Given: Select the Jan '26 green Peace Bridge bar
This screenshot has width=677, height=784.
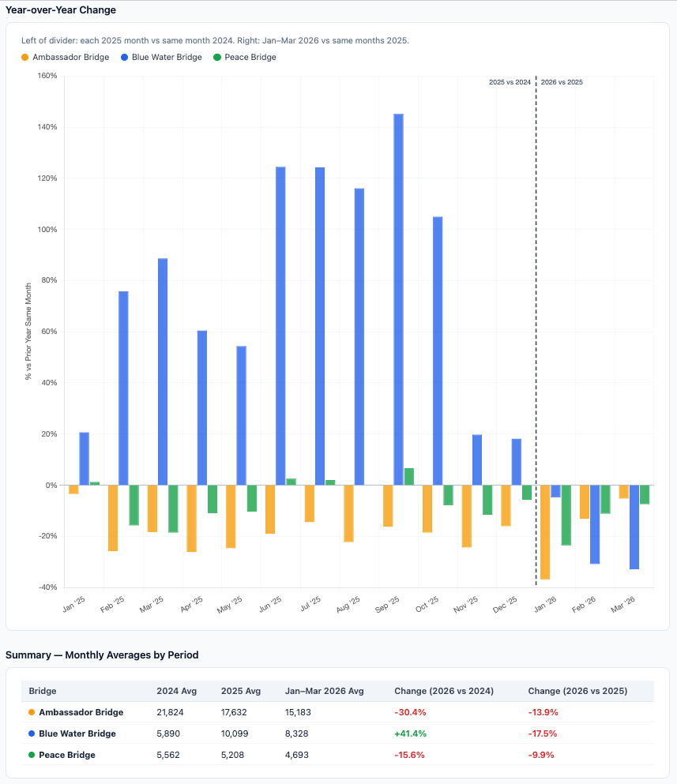Looking at the screenshot, I should click(x=566, y=515).
